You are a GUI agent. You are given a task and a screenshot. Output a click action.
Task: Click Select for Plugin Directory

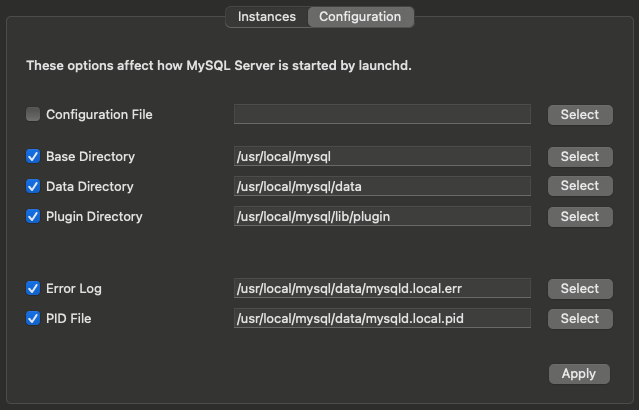580,217
